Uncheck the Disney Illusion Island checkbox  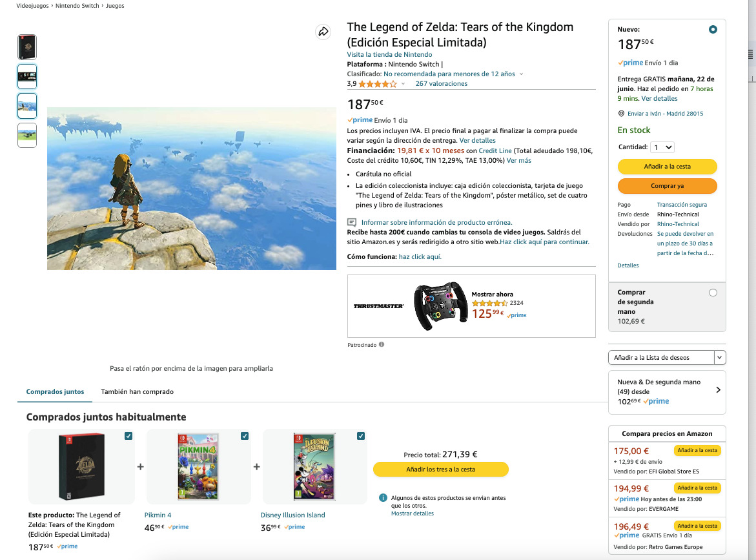(361, 436)
